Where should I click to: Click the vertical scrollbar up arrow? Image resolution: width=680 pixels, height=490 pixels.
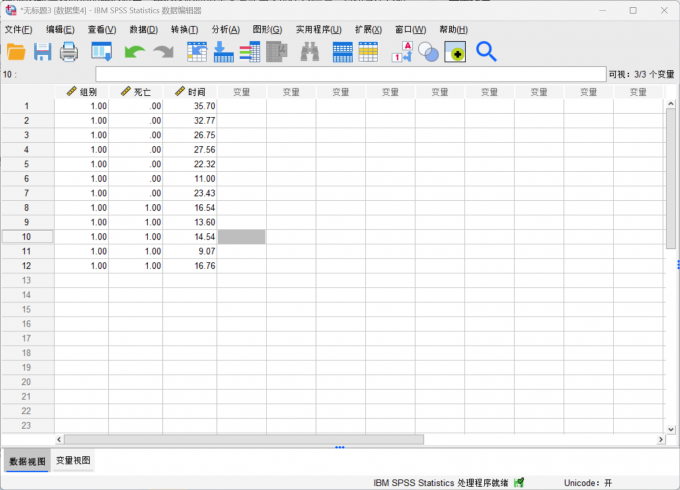click(671, 104)
